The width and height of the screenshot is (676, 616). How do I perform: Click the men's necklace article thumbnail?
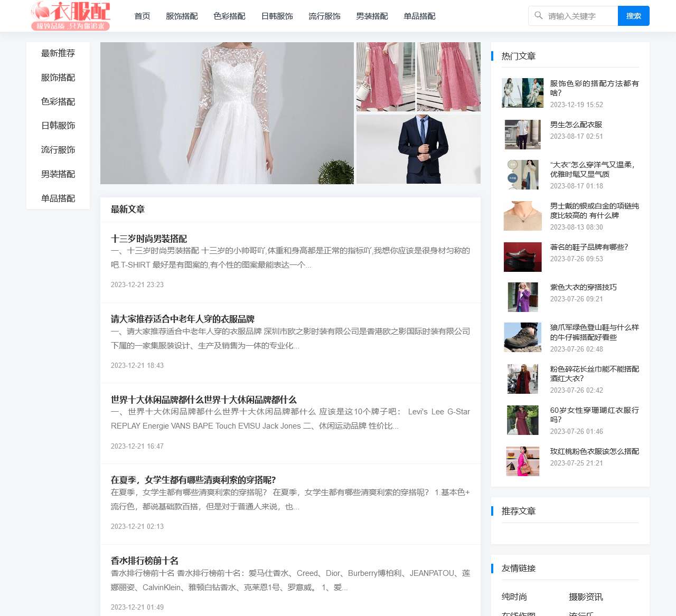[523, 216]
